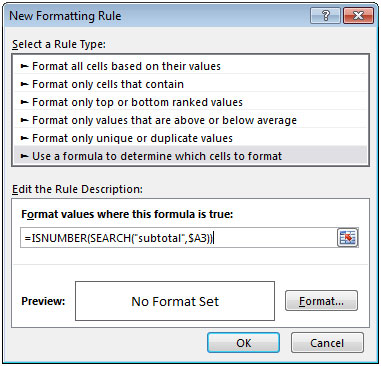The image size is (381, 366).
Task: Select 'Format only cells that contain' rule
Action: 190,84
